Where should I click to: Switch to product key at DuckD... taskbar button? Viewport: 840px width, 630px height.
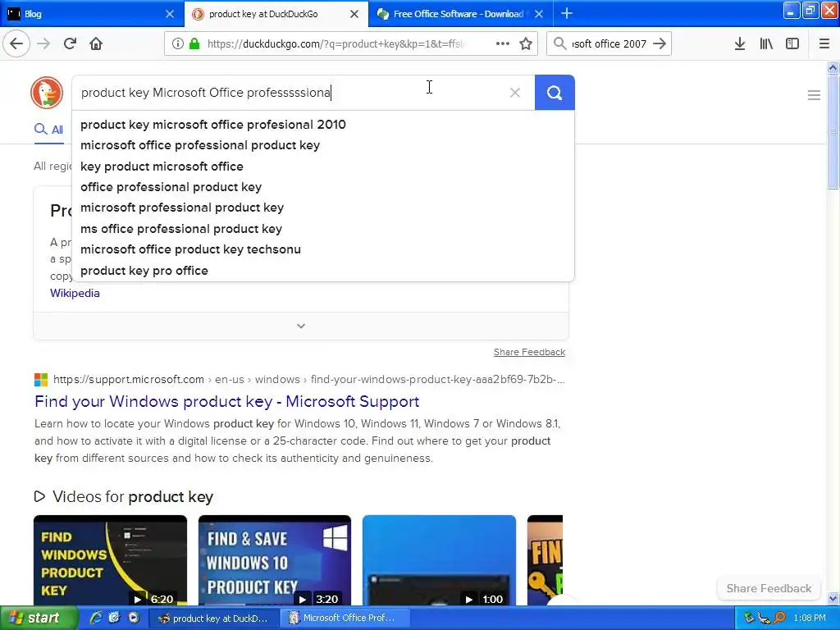click(x=213, y=619)
